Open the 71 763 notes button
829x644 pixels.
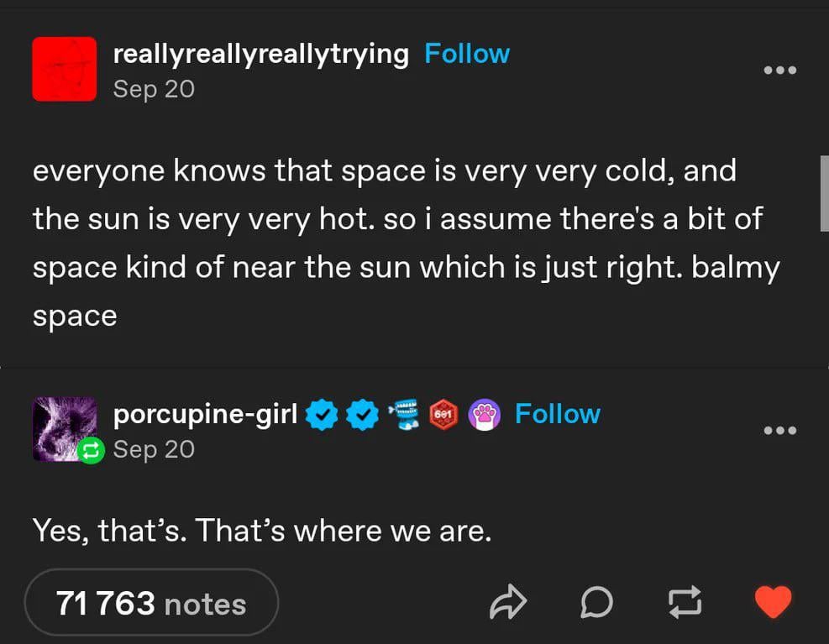click(x=151, y=603)
